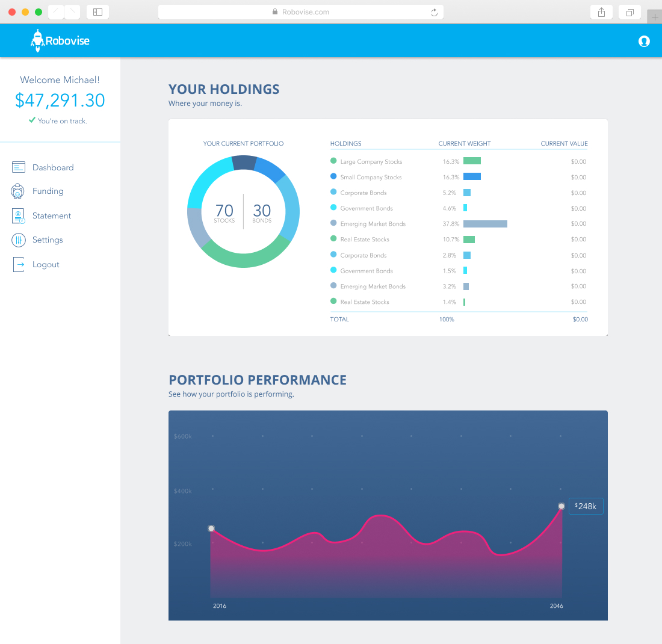Click the Dashboard icon in the sidebar
Image resolution: width=662 pixels, height=644 pixels.
(19, 167)
